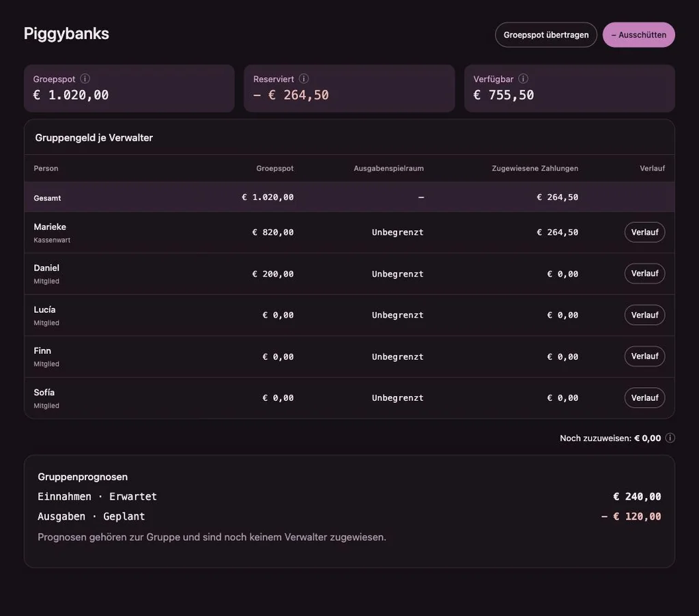Viewport: 699px width, 616px height.
Task: Click the Kassenwart role label under Marieke
Action: [x=52, y=240]
